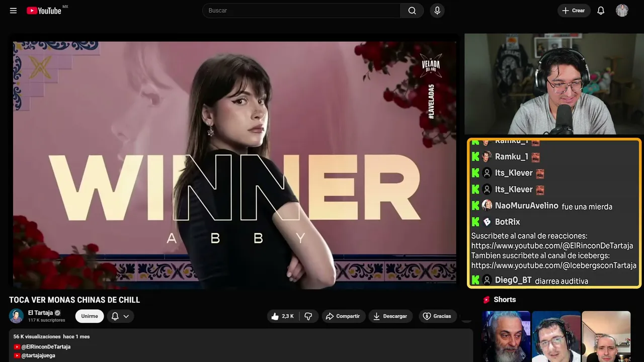Click the Kick badge beside NaoMuruAvelino
This screenshot has width=644, height=362.
475,206
